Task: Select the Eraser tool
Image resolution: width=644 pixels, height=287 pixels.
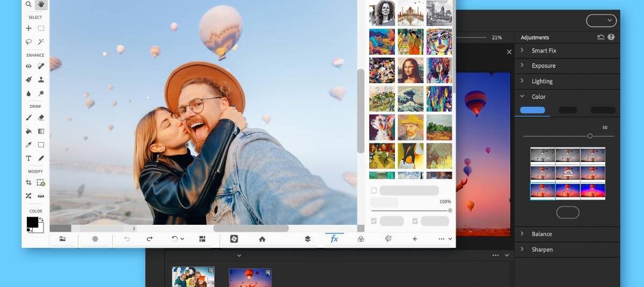Action: click(41, 117)
